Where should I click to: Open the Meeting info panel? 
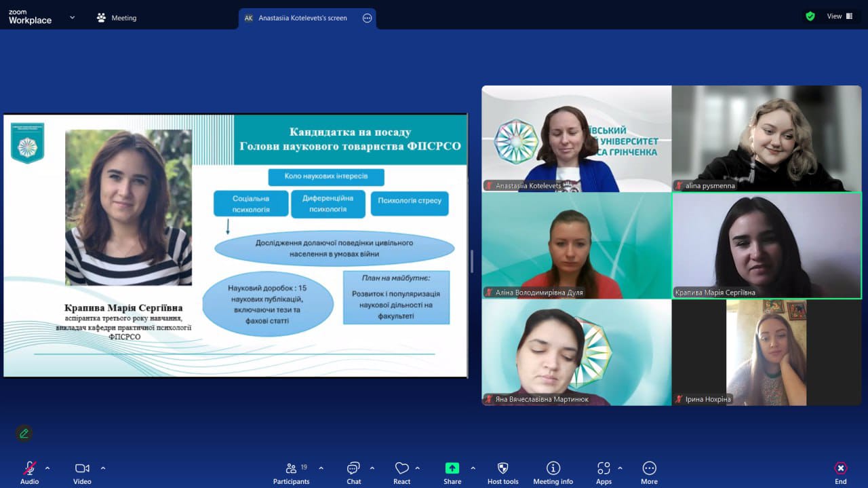(x=553, y=468)
